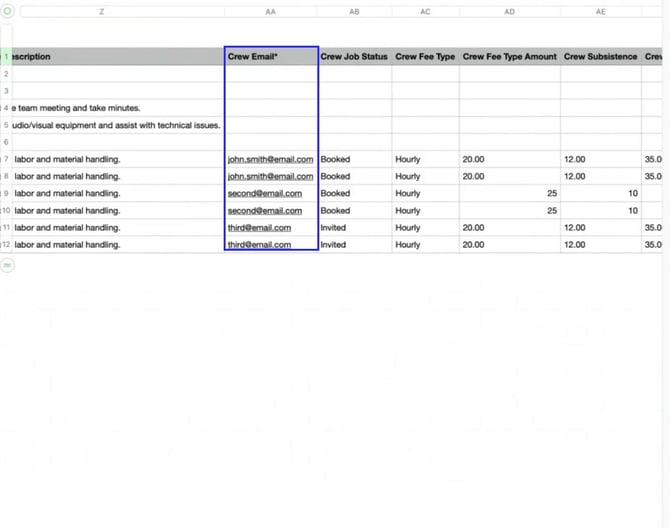Viewport: 670px width, 528px height.
Task: Open john.smith@email.com link in row 7
Action: pos(270,159)
